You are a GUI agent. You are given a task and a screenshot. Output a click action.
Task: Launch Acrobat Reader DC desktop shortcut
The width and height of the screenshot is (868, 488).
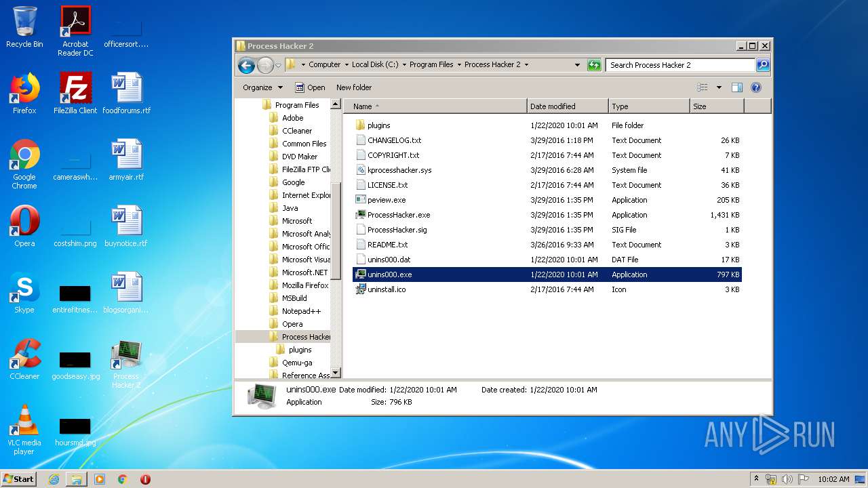pyautogui.click(x=75, y=31)
